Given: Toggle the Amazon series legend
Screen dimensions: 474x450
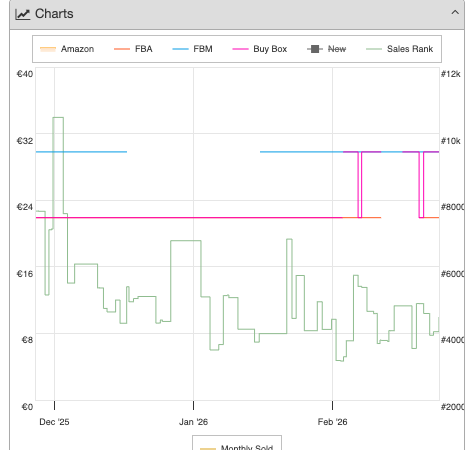Looking at the screenshot, I should 67,49.
